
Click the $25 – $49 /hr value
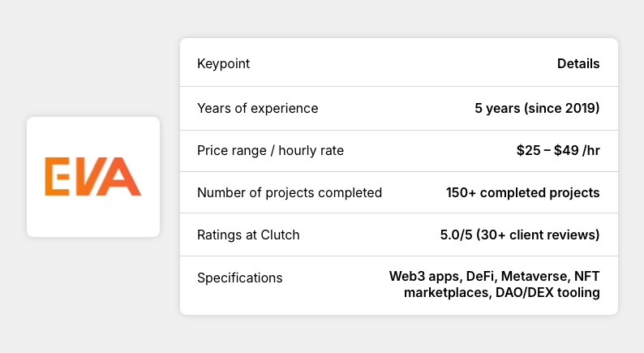coord(556,150)
